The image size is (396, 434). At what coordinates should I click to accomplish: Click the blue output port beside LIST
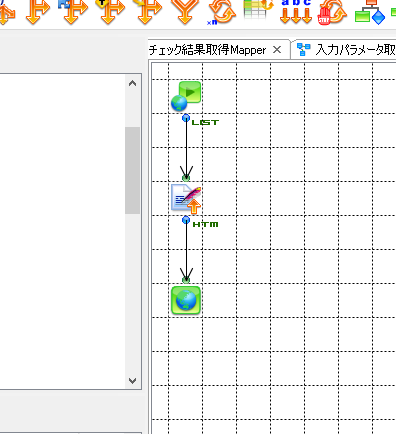[x=186, y=118]
